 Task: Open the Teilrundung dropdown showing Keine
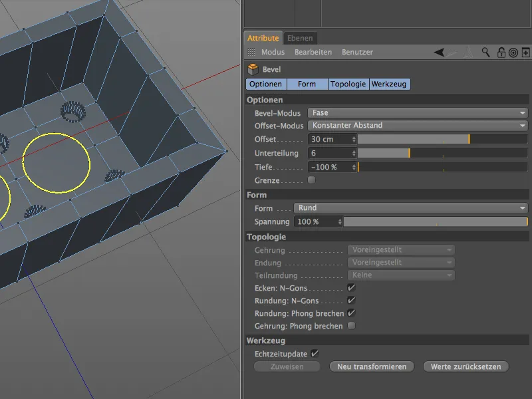tap(401, 275)
